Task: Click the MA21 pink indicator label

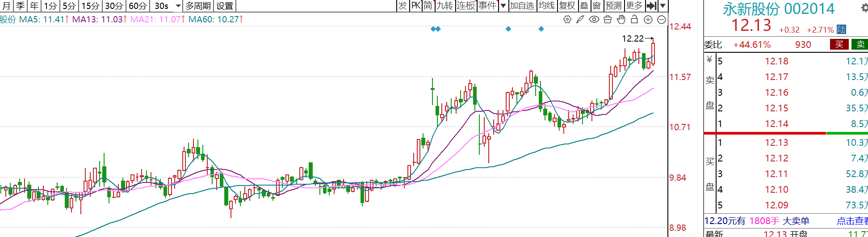Action: click(x=157, y=19)
